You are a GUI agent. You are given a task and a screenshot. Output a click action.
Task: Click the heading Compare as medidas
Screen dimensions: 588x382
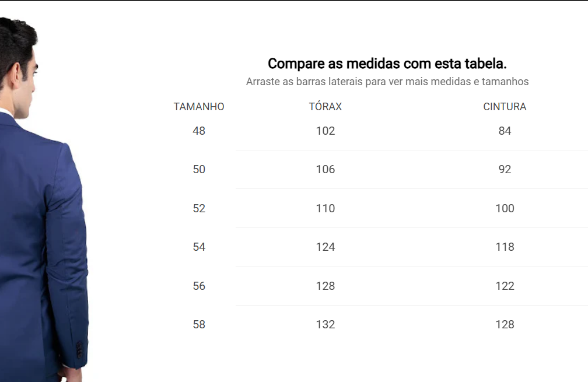(387, 64)
